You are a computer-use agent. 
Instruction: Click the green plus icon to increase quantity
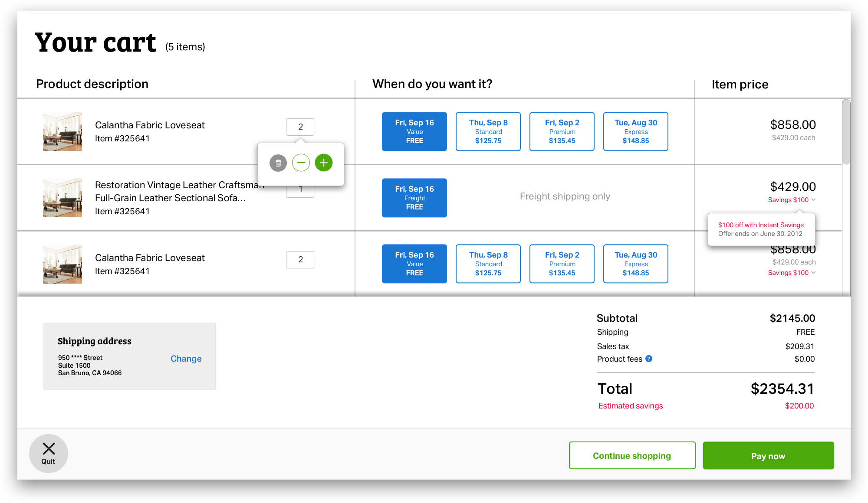point(324,163)
